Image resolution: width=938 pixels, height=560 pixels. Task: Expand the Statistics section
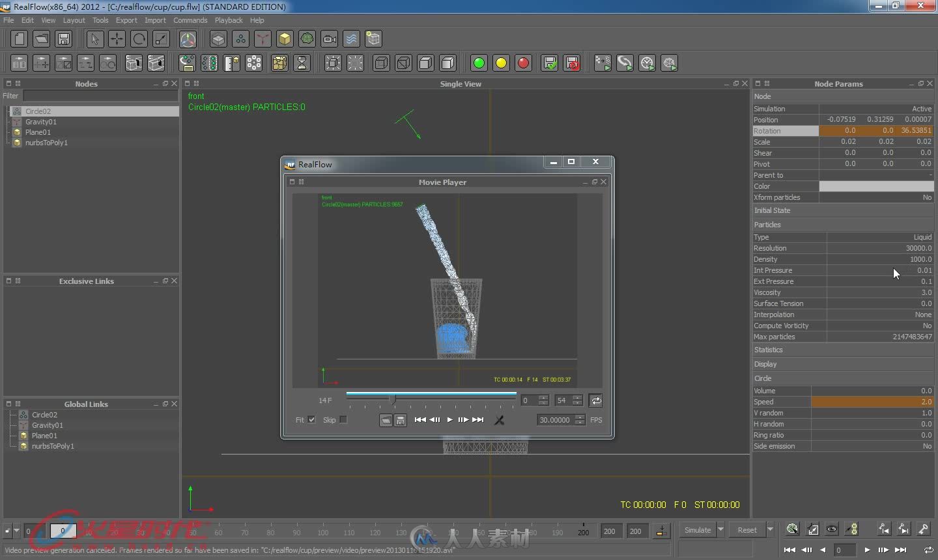click(843, 350)
